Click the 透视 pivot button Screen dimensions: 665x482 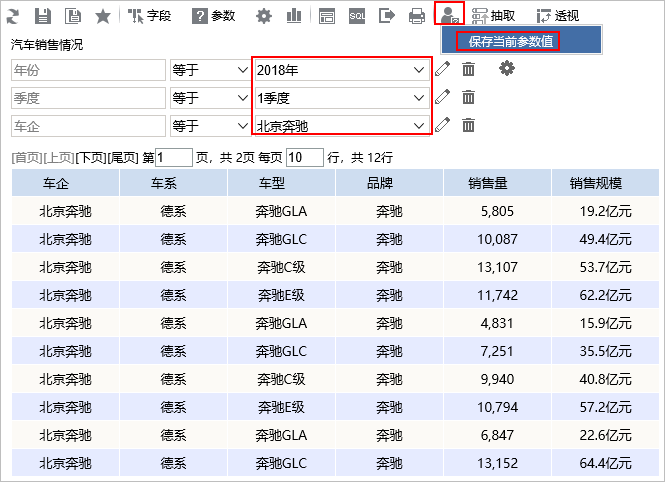tap(558, 16)
